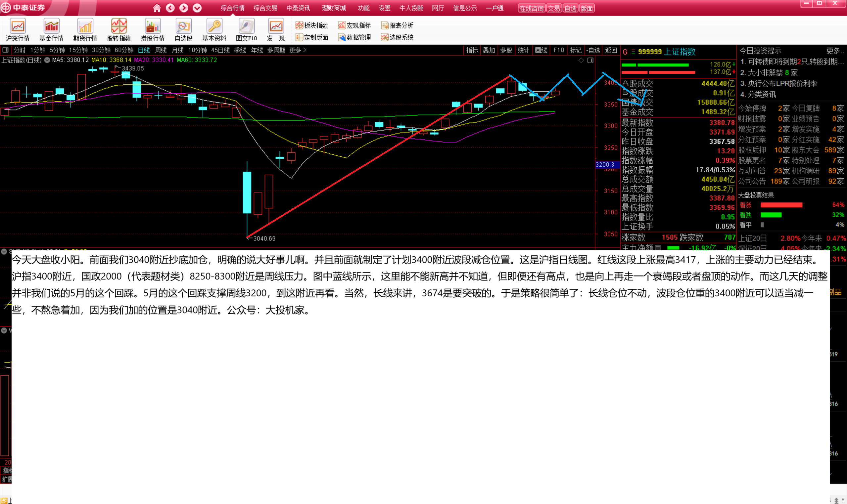The image size is (847, 504).
Task: Switch to 周线 period tab
Action: click(x=161, y=50)
